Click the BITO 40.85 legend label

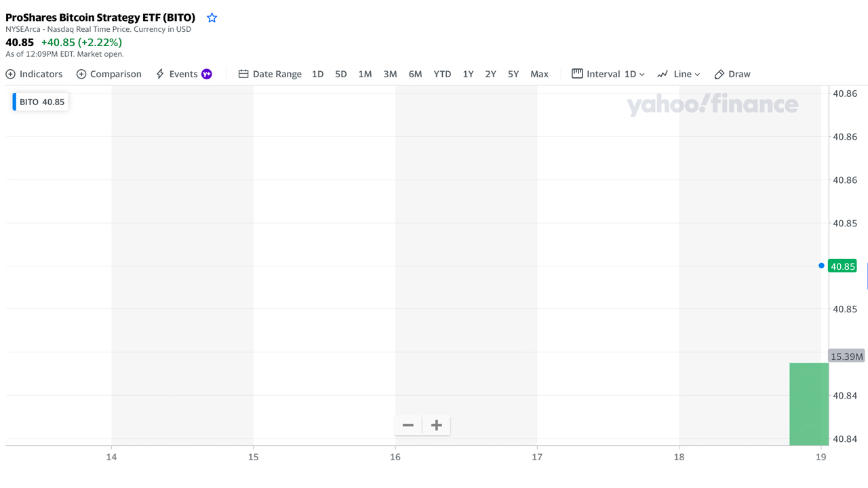41,102
